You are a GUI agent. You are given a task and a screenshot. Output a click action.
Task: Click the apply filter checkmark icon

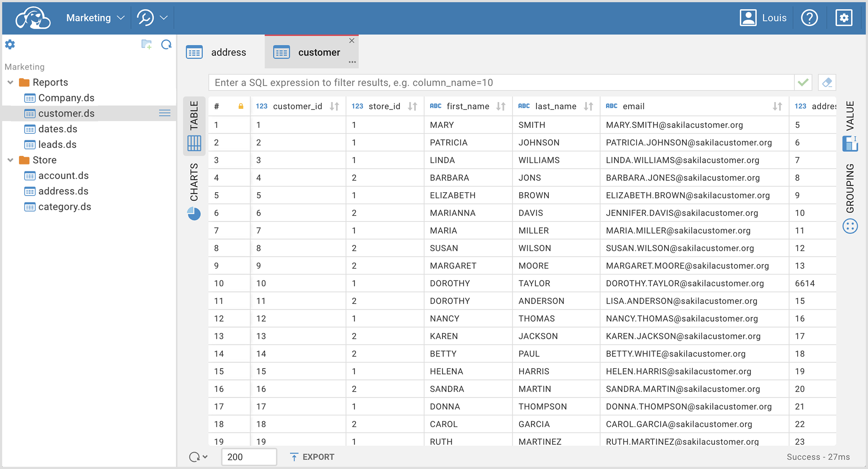[x=803, y=82]
